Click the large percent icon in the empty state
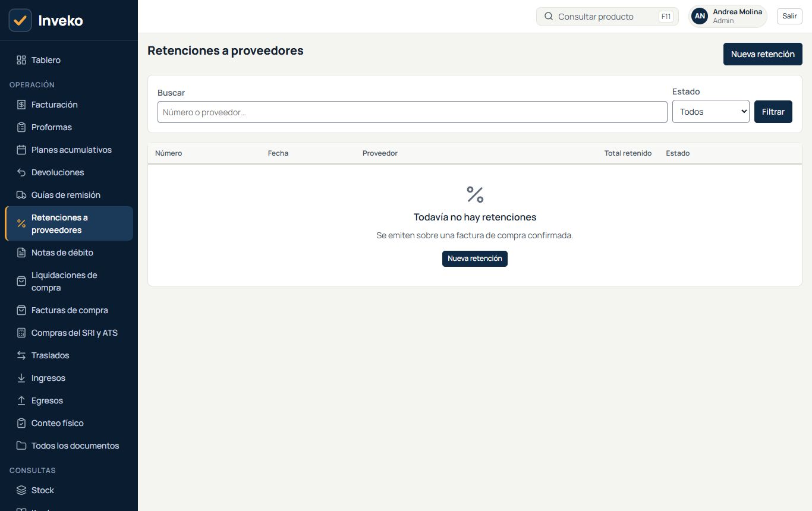The image size is (812, 511). click(x=475, y=194)
